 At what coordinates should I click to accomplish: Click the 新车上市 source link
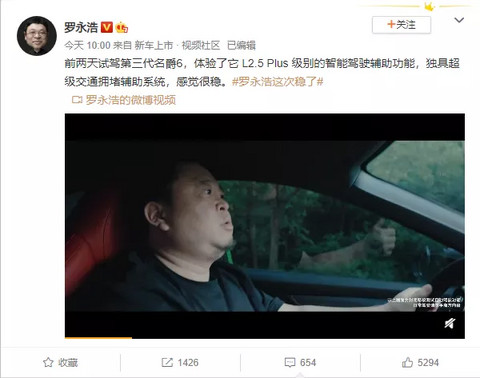point(154,45)
